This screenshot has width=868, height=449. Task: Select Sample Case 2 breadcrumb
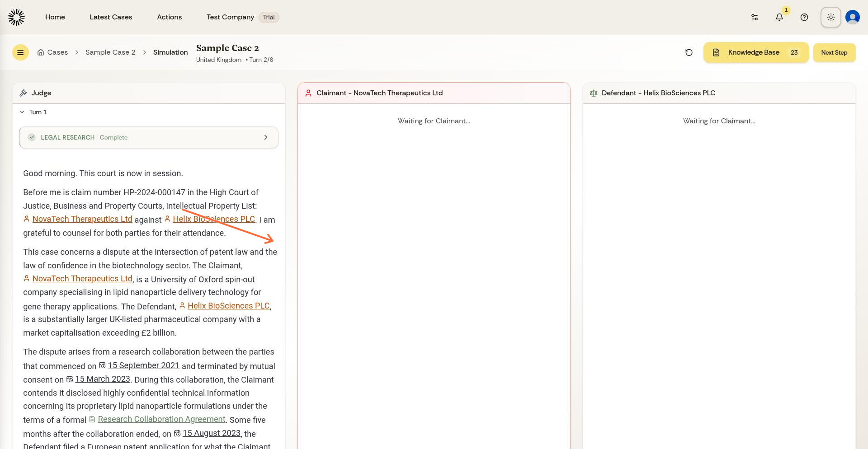110,52
